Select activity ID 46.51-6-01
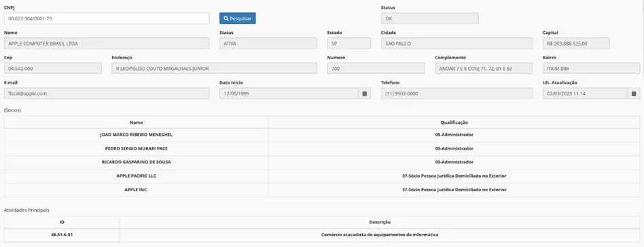The width and height of the screenshot is (644, 247). tap(62, 235)
